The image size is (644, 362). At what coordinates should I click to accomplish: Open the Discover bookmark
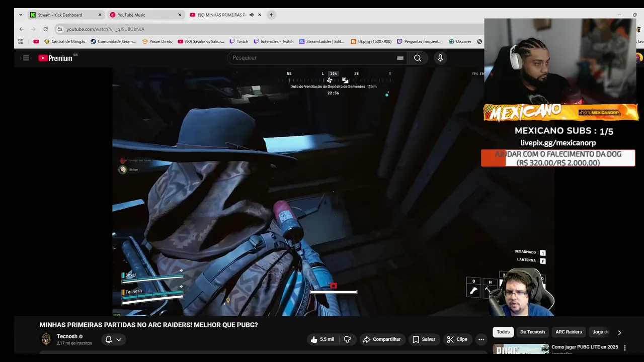(460, 42)
